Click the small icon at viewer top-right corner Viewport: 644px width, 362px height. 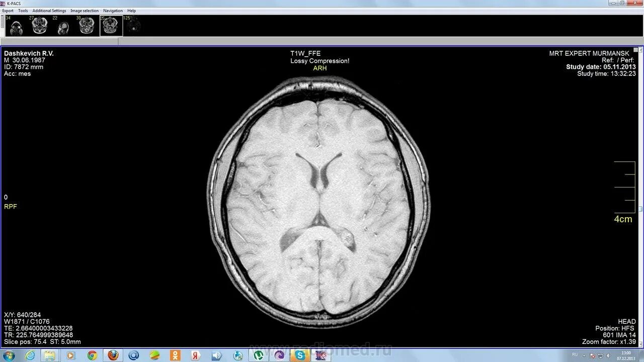pyautogui.click(x=636, y=50)
